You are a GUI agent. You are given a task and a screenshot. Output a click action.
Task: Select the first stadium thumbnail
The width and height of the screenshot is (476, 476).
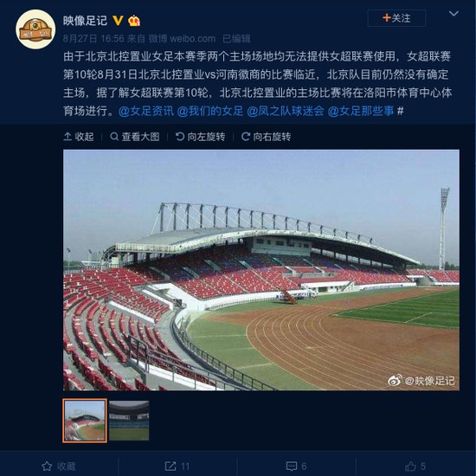(85, 421)
